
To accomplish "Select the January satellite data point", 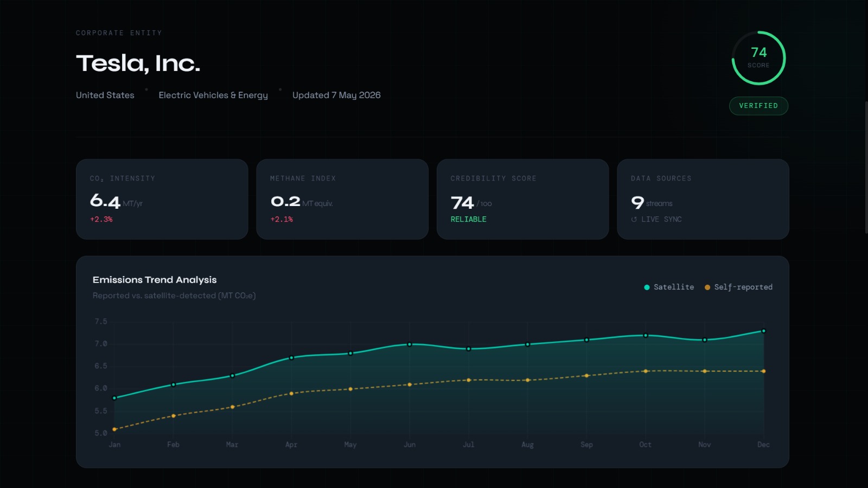I will (x=114, y=398).
